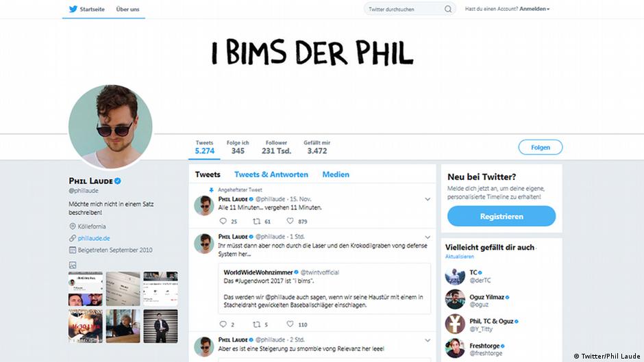Like the Krokodilgraben tweet with 110 likes

click(x=290, y=324)
